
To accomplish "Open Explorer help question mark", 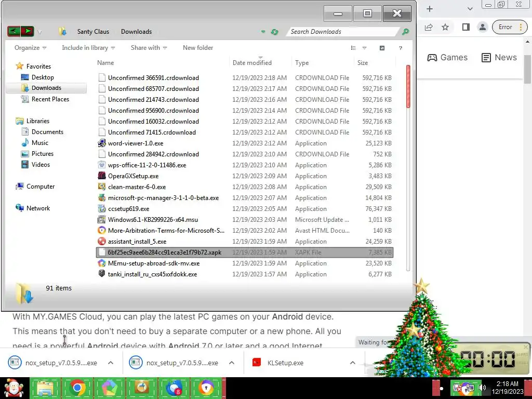I will [401, 48].
